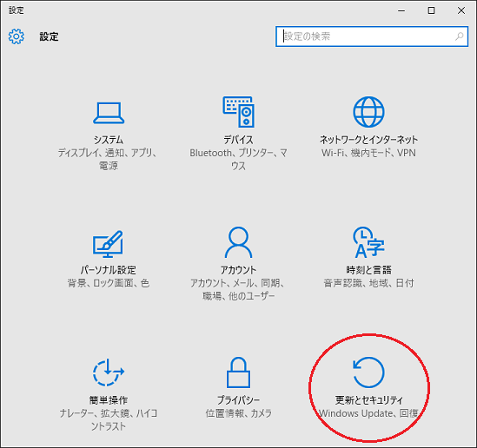Image resolution: width=477 pixels, height=448 pixels.
Task: Click the 位置情報、カメラ description text
Action: point(238,413)
